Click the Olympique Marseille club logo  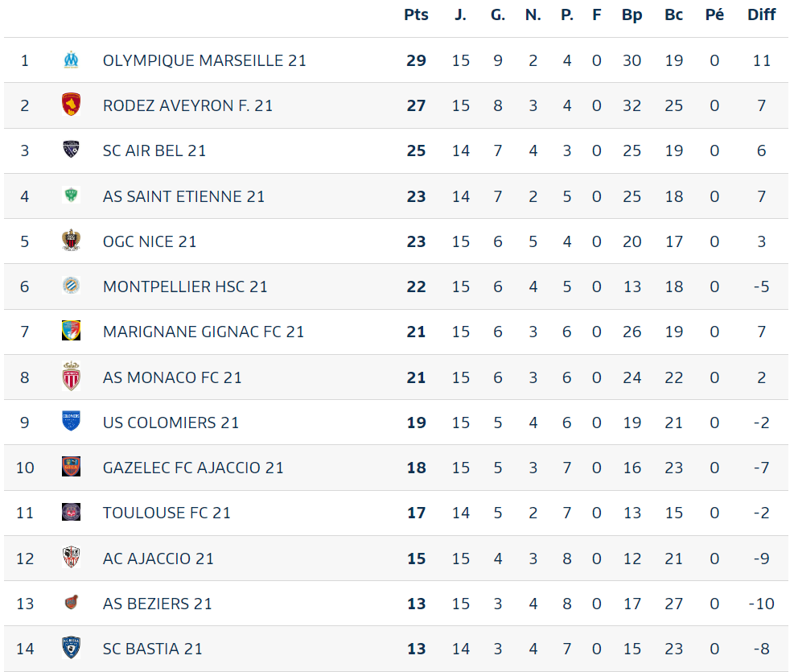(x=72, y=60)
